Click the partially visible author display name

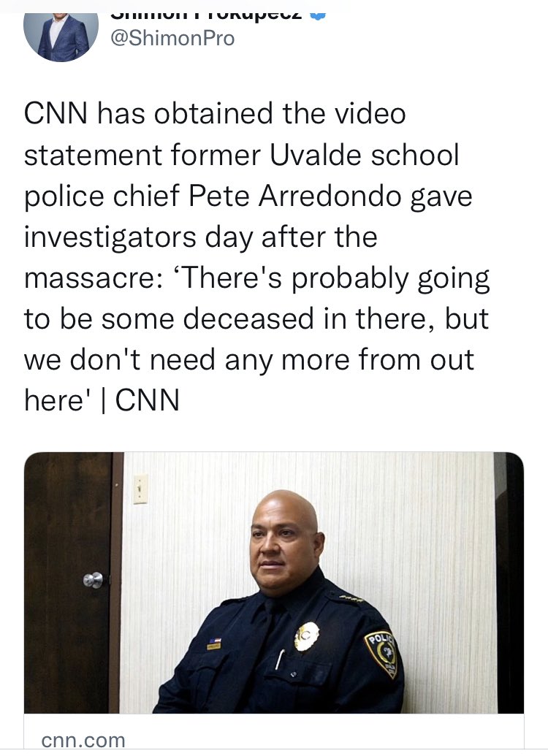tap(207, 16)
